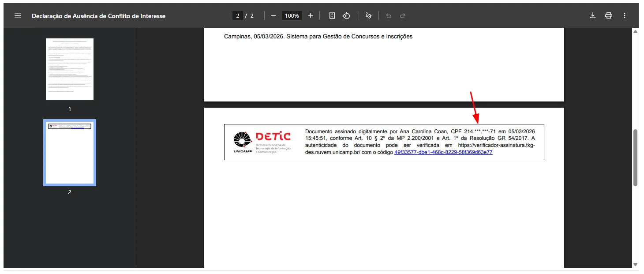Select page 1 thumbnail
The image size is (644, 274).
[70, 69]
